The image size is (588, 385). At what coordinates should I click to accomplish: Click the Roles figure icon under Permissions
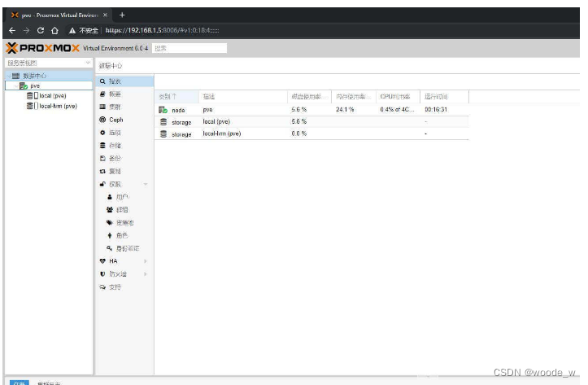click(110, 236)
